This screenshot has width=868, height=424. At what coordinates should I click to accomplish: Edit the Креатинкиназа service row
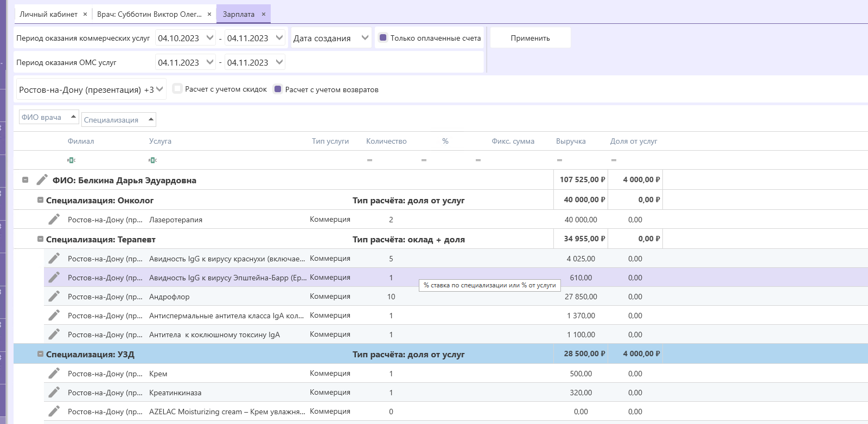coord(54,392)
